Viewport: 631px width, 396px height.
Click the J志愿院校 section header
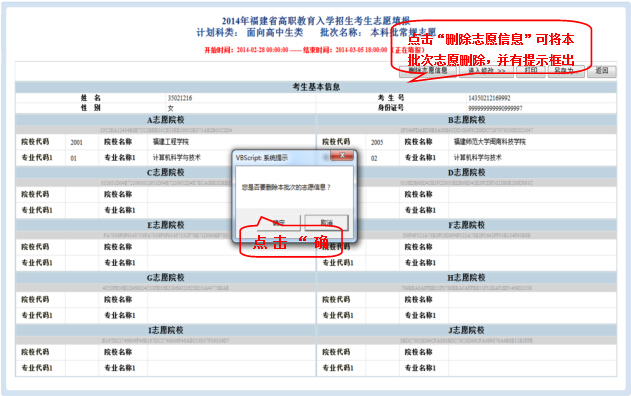tap(467, 330)
